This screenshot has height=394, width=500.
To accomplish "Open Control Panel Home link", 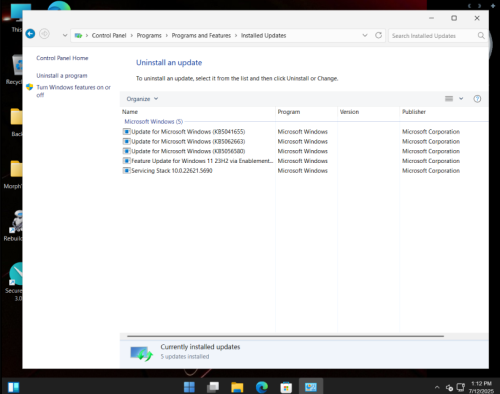I will [x=62, y=58].
